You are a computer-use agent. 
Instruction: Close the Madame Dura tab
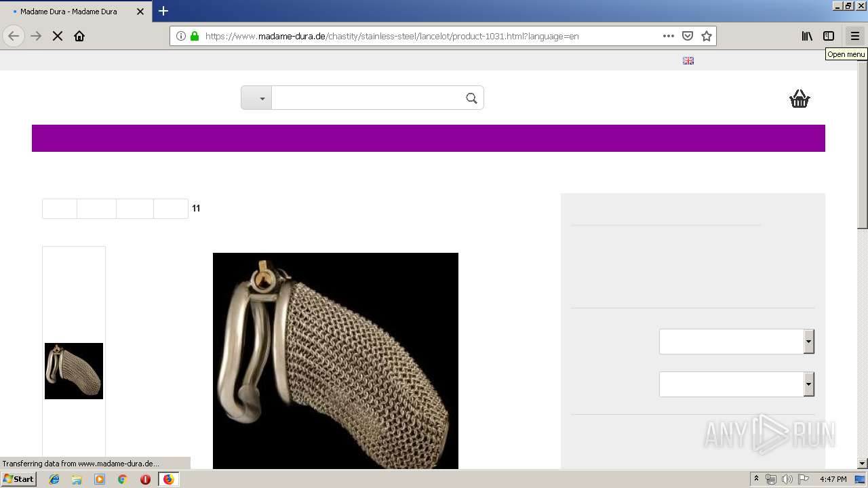140,12
